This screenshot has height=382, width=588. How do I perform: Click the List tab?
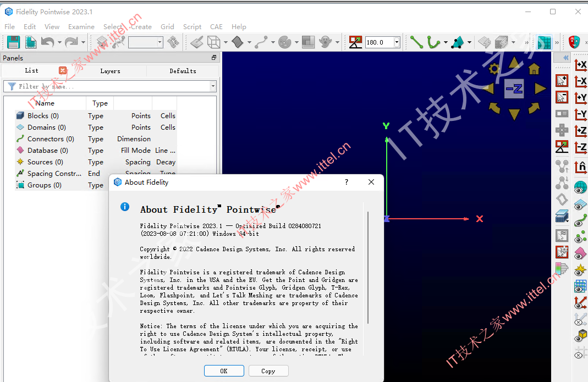pos(31,70)
